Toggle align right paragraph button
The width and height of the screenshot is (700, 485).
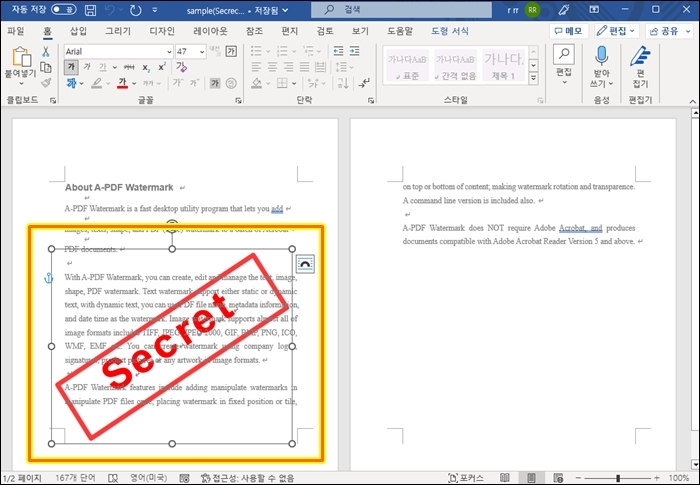(288, 67)
